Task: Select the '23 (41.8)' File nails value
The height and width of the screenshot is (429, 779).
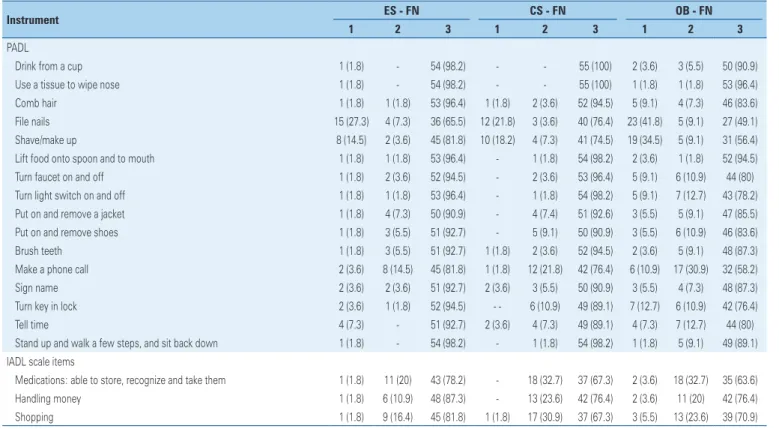Action: click(644, 122)
